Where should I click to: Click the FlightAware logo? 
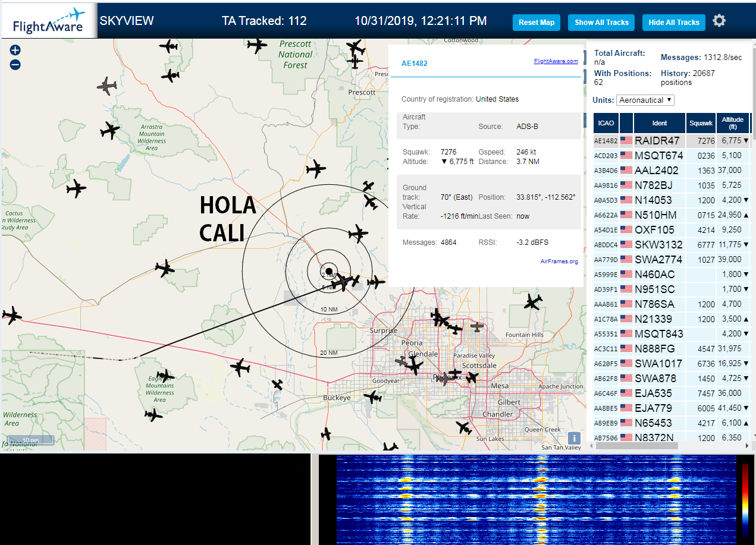pyautogui.click(x=49, y=21)
